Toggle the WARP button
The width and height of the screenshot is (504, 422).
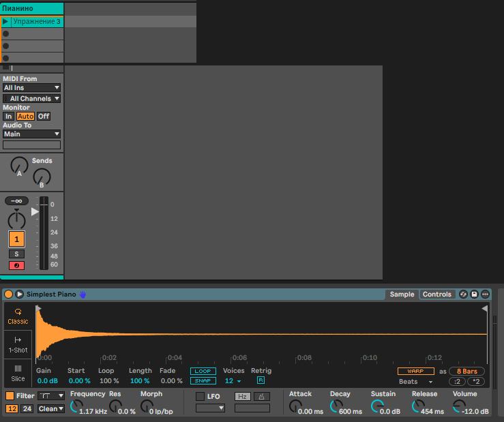point(415,372)
